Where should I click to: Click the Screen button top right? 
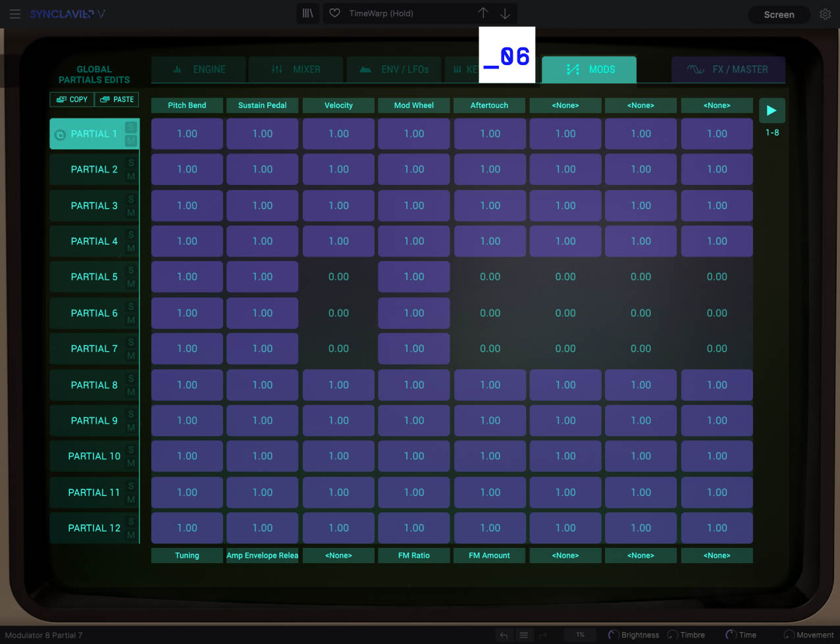779,14
